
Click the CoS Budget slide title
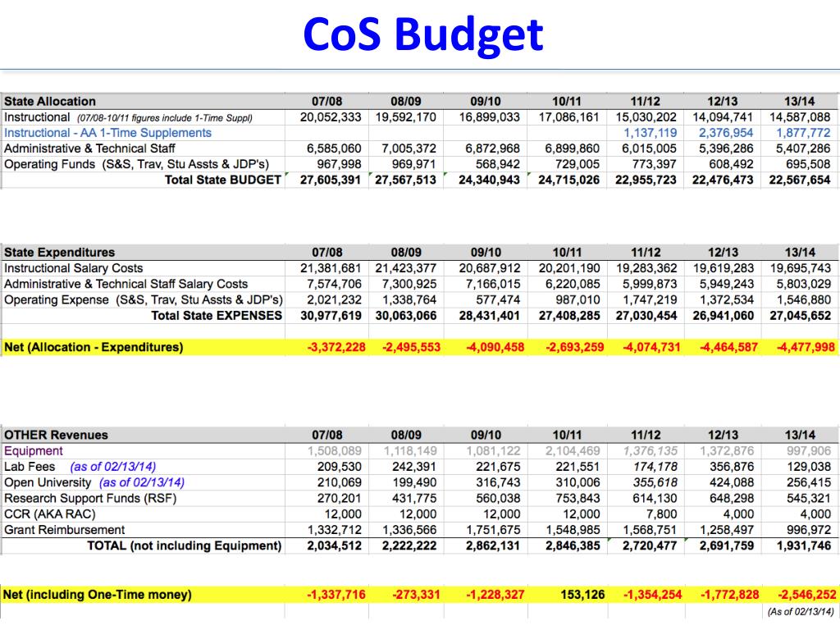click(x=422, y=34)
